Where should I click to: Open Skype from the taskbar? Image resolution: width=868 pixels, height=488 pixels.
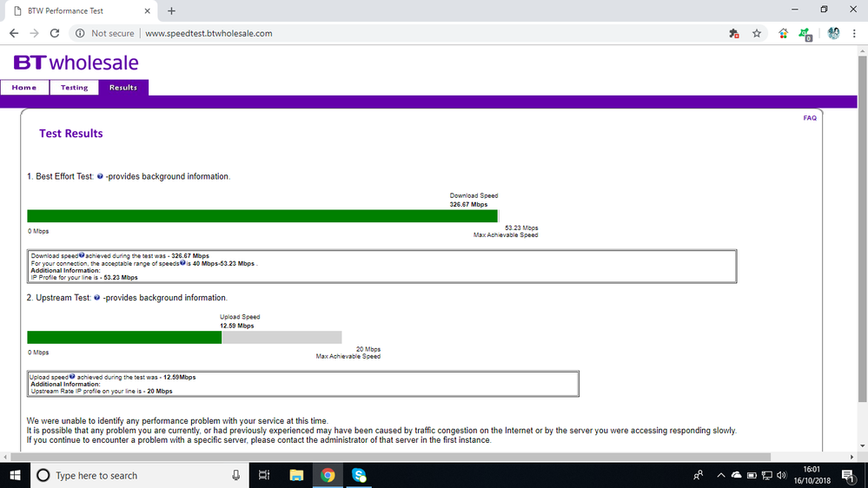click(359, 475)
